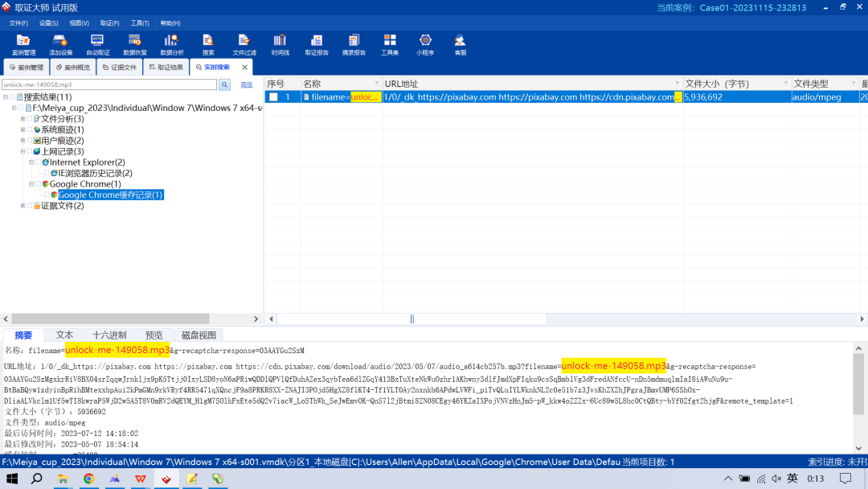This screenshot has height=489, width=868.
Task: Open 摘要报告 tool
Action: point(354,44)
